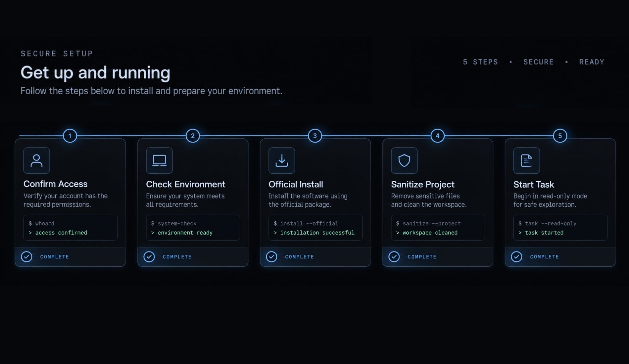Screen dimensions: 629x364
Task: Click the download icon in Official Install card
Action: coord(282,160)
